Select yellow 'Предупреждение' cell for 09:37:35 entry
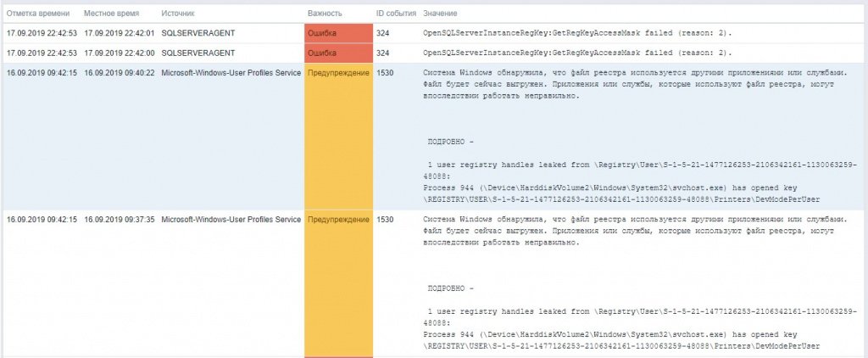This screenshot has width=868, height=358. pos(339,283)
